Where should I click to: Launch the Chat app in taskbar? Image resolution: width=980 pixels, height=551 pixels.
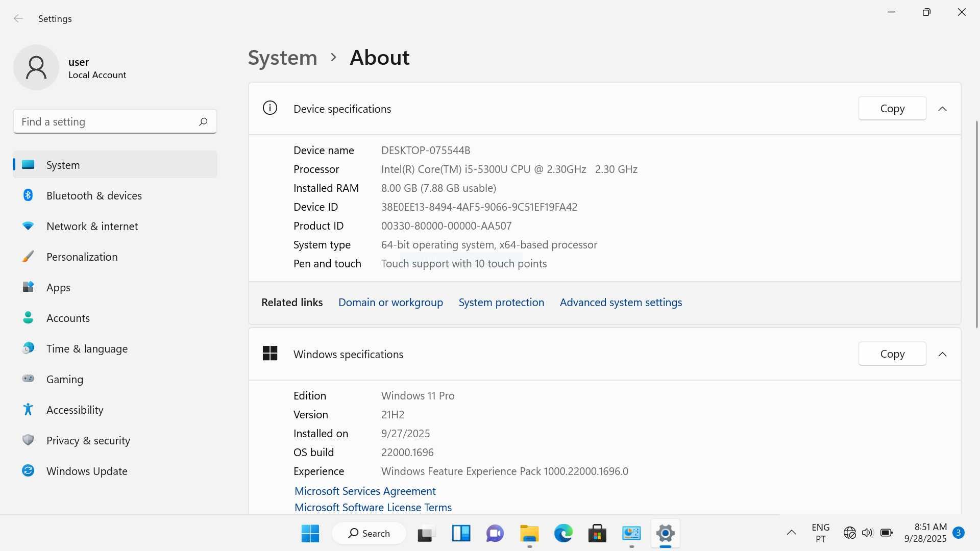[x=495, y=534]
